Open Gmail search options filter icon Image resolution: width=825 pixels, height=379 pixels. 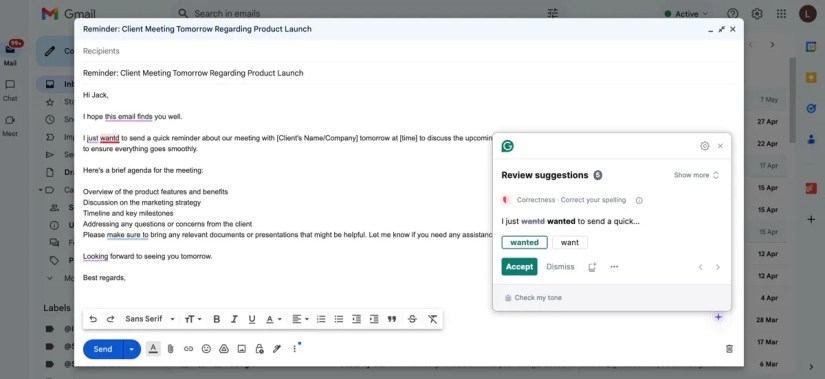[x=552, y=14]
